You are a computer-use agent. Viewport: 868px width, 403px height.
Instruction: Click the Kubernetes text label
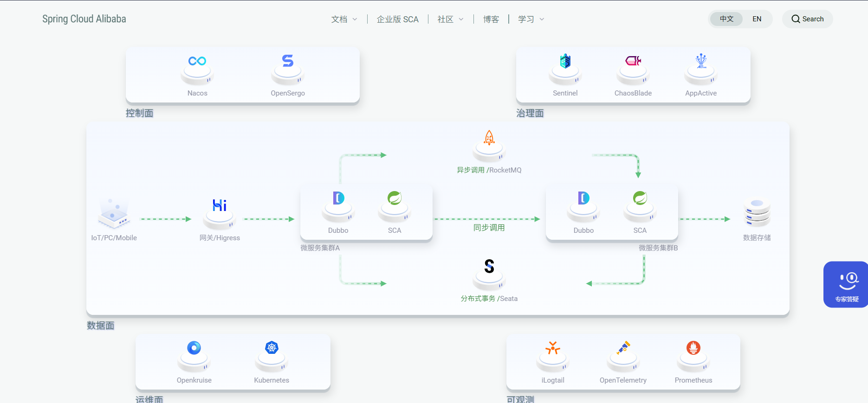point(272,380)
